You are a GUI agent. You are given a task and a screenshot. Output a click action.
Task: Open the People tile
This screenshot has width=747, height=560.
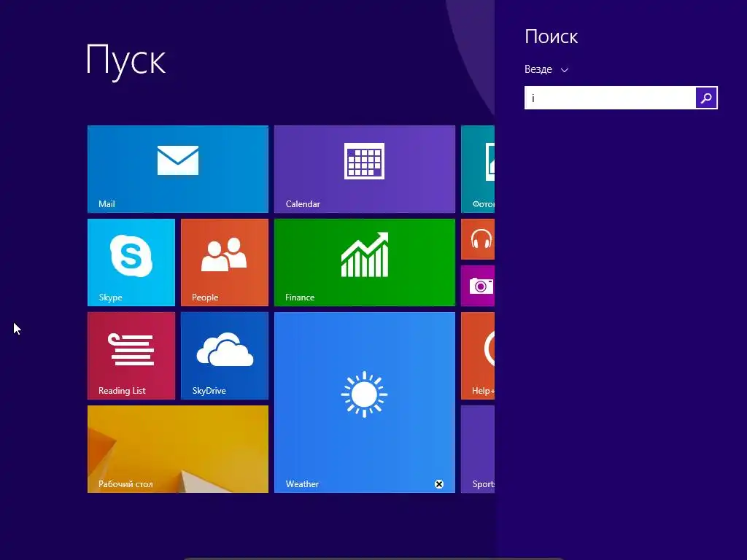225,262
